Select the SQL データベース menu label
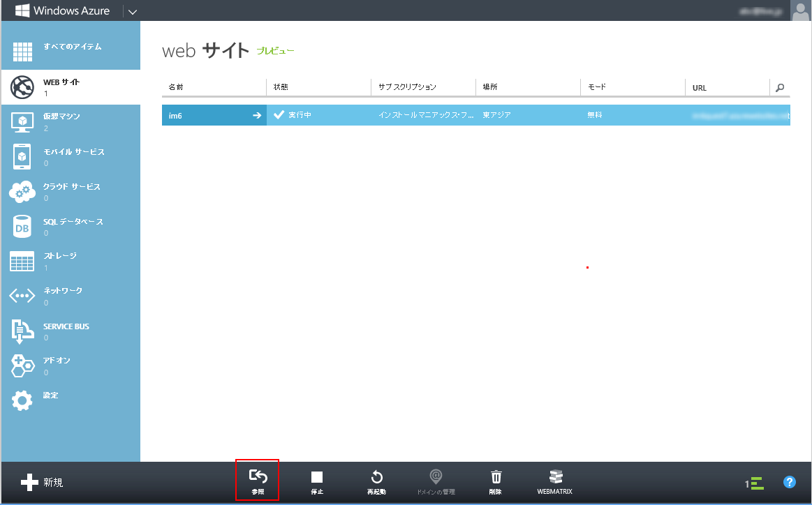 [73, 221]
